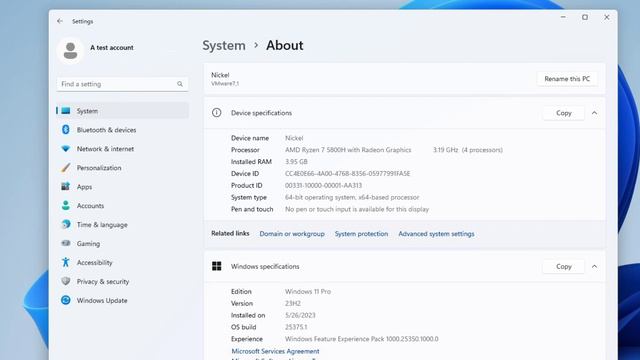This screenshot has height=360, width=640.
Task: Click the Product ID value 00331-10000-00001-AA313
Action: [323, 185]
